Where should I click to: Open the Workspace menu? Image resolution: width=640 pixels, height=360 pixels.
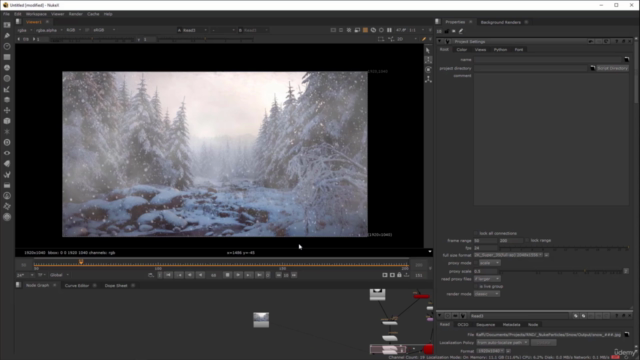(x=36, y=14)
